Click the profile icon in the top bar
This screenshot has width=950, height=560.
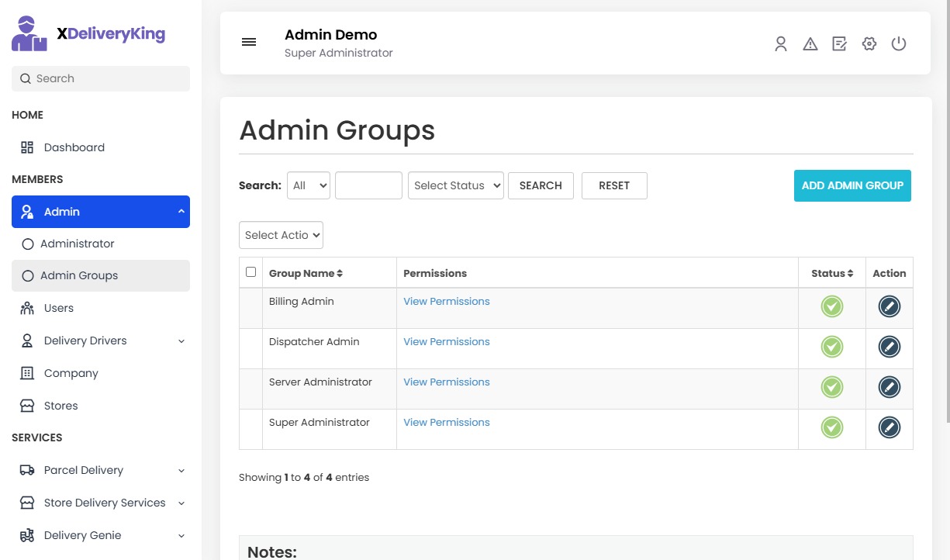(x=780, y=44)
